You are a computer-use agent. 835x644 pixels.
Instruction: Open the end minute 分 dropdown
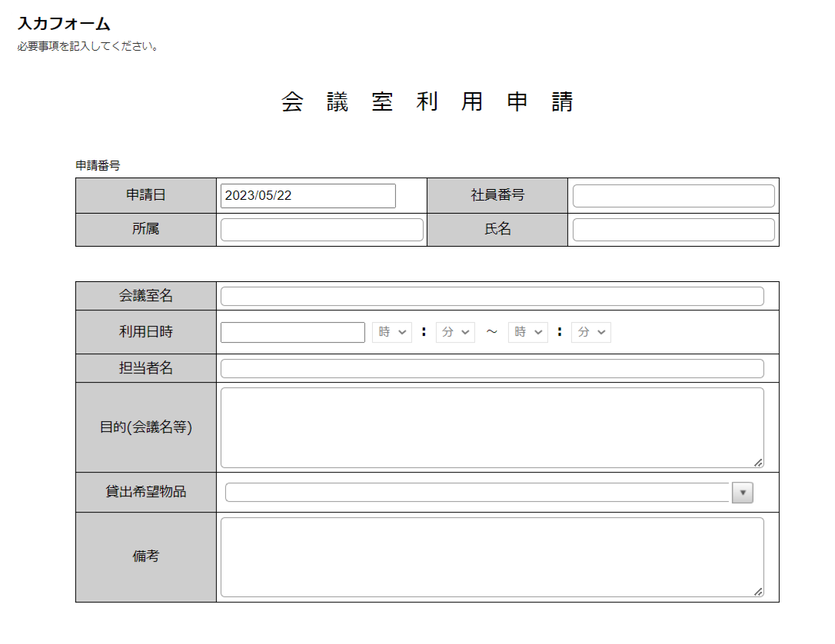(591, 332)
